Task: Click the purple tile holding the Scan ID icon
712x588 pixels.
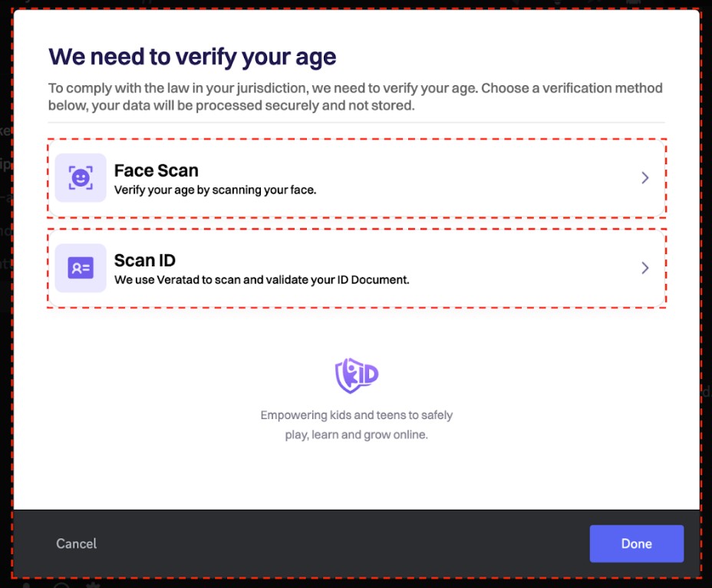Action: click(80, 268)
